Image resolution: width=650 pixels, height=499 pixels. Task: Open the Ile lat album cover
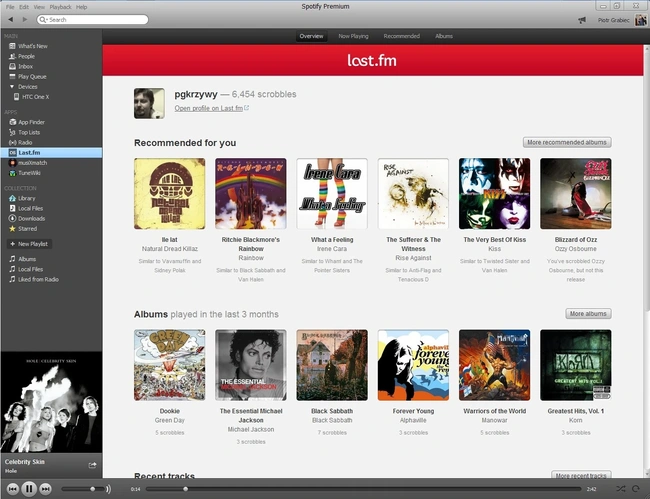pyautogui.click(x=170, y=194)
